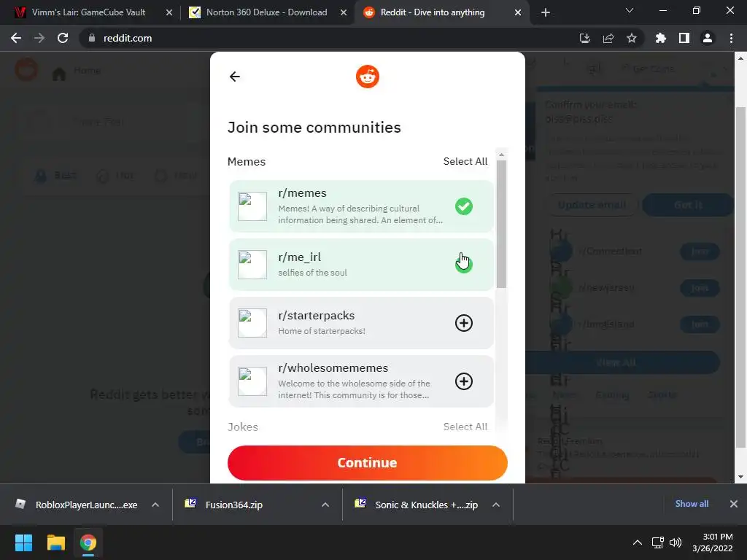Reload the current page
Image resolution: width=747 pixels, height=560 pixels.
pyautogui.click(x=63, y=38)
